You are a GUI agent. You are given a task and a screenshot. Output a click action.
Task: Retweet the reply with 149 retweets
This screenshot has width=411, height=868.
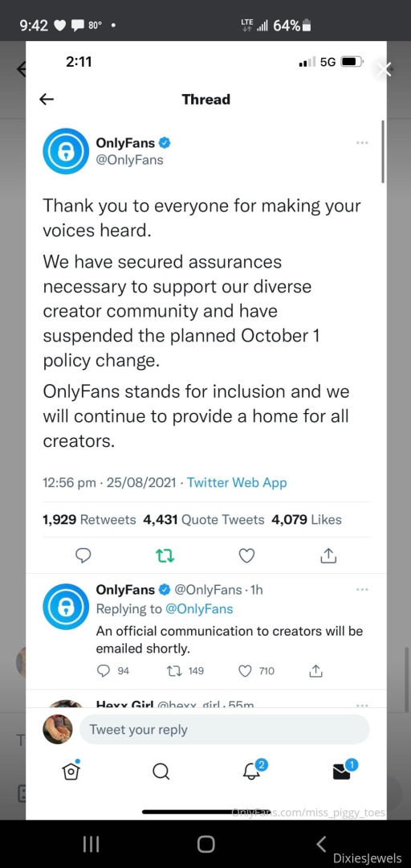[185, 671]
